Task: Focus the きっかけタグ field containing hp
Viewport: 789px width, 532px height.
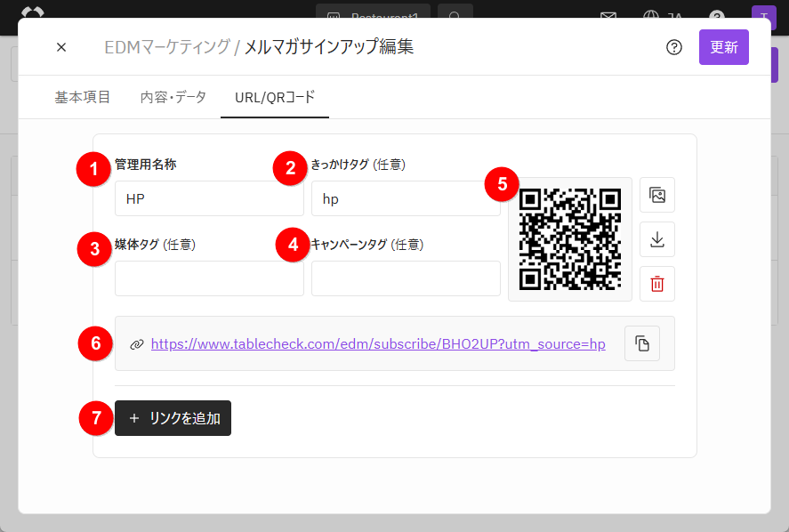Action: (406, 198)
